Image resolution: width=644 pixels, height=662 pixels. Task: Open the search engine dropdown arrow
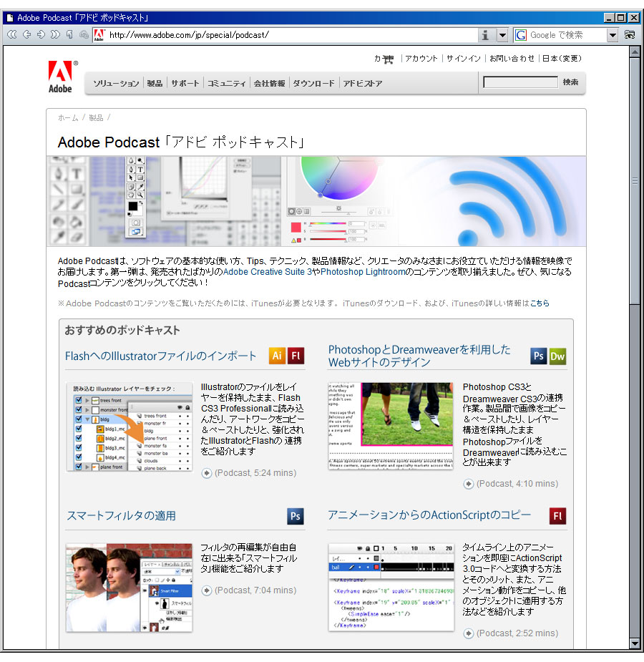point(613,35)
